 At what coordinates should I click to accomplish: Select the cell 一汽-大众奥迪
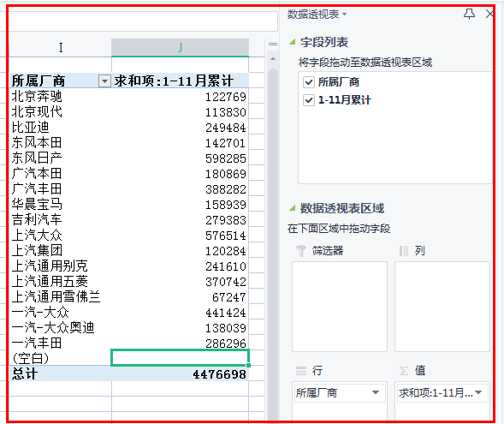coord(60,328)
